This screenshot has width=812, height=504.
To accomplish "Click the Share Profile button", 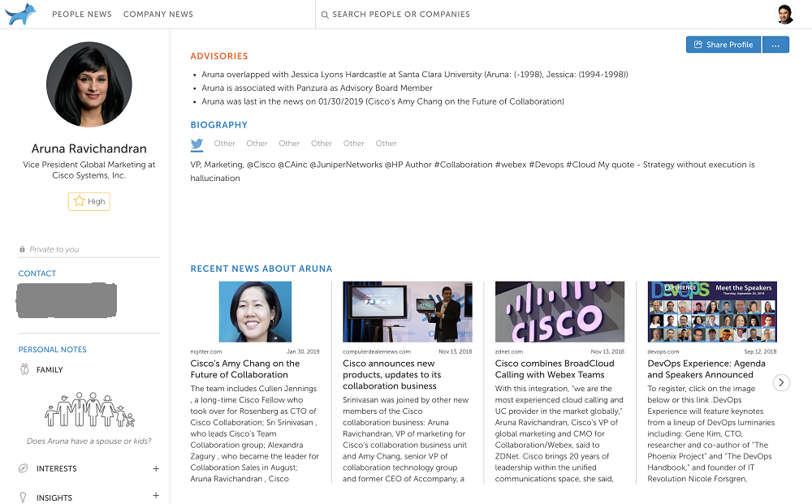I will 723,45.
